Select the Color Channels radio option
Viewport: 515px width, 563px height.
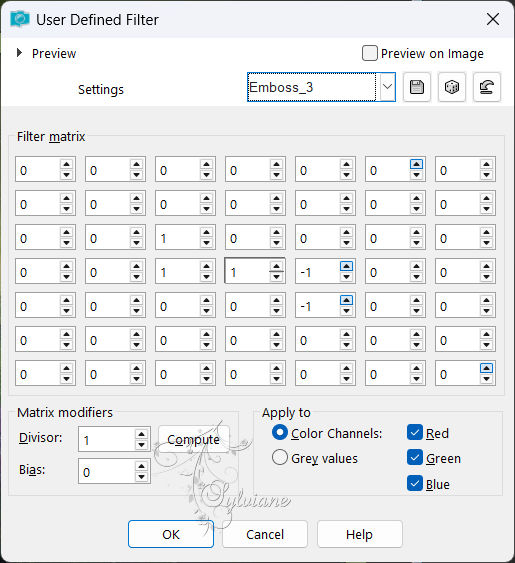280,432
